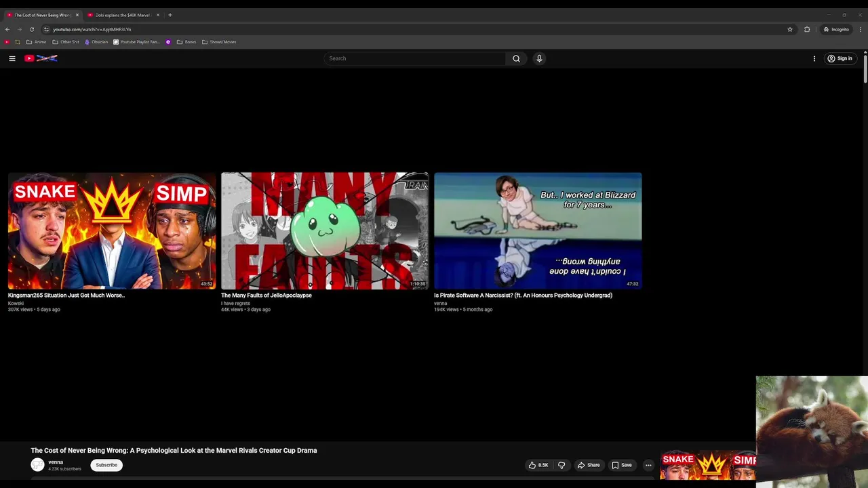Screen dimensions: 868x488
Task: Expand the Shows/Movies bookmarks folder
Action: pos(219,42)
